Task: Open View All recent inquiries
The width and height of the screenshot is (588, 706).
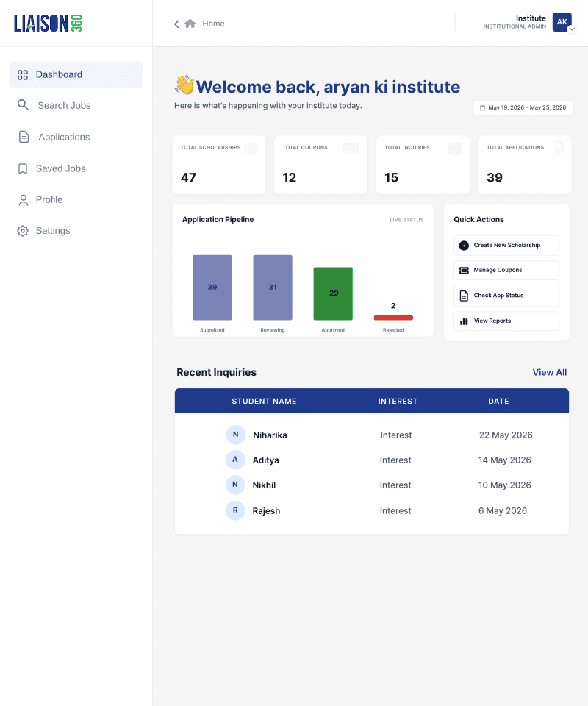Action: click(x=549, y=372)
